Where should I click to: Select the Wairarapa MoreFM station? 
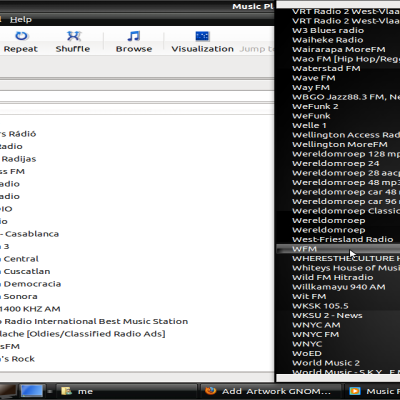coord(339,49)
